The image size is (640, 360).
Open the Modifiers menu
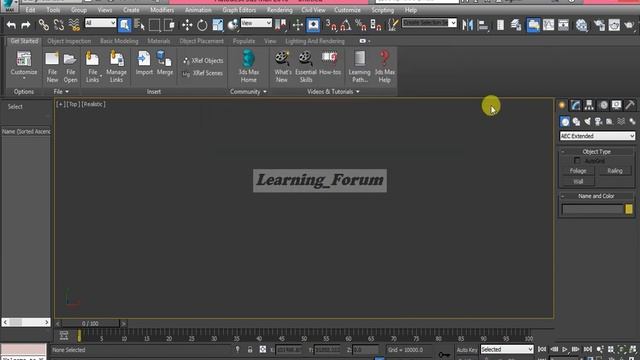pos(162,10)
